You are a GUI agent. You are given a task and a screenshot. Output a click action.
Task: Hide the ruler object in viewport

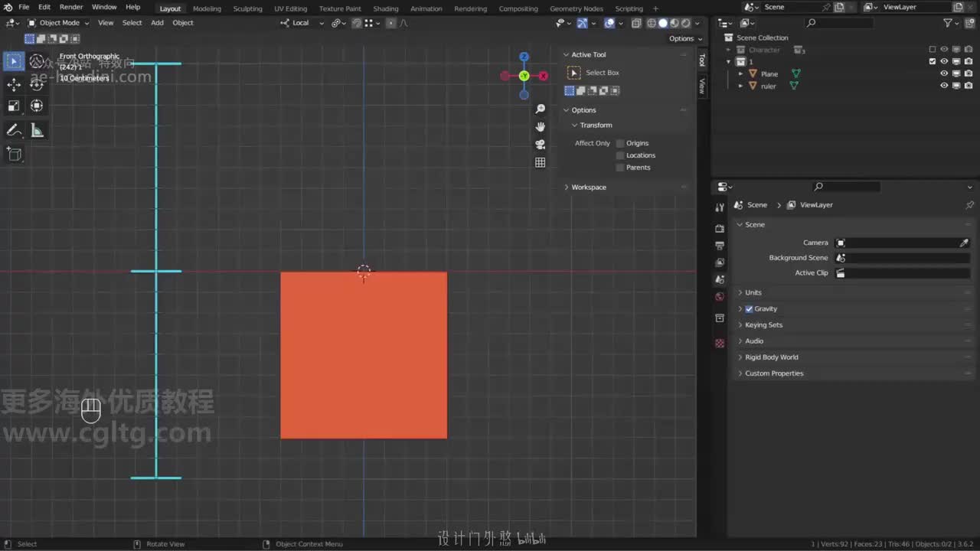point(944,86)
